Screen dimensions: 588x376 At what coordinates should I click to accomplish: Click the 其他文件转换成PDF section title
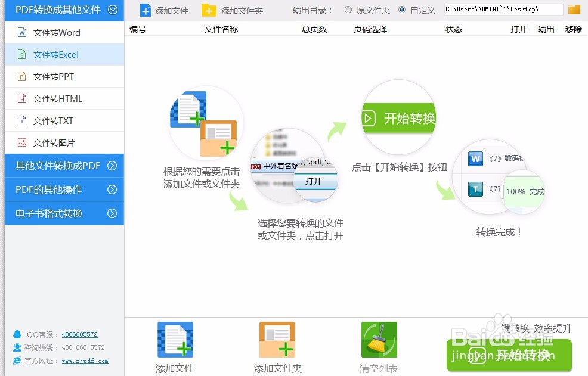click(x=58, y=166)
